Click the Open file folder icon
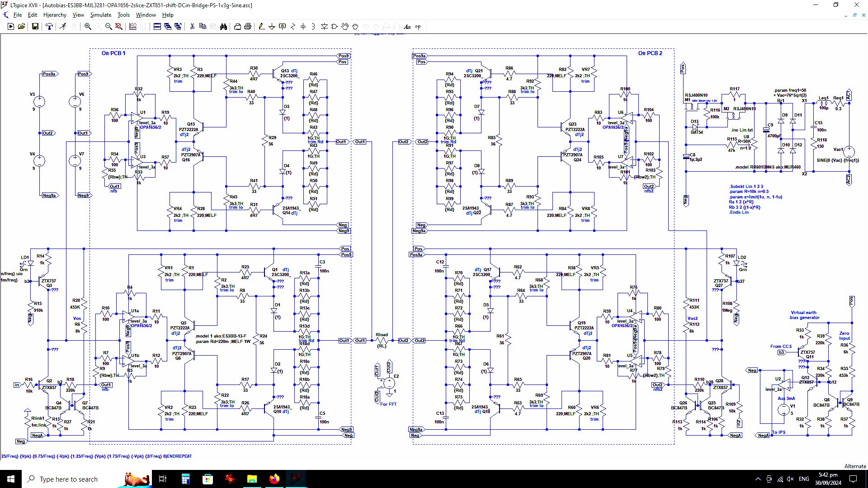This screenshot has width=868, height=488. 21,27
